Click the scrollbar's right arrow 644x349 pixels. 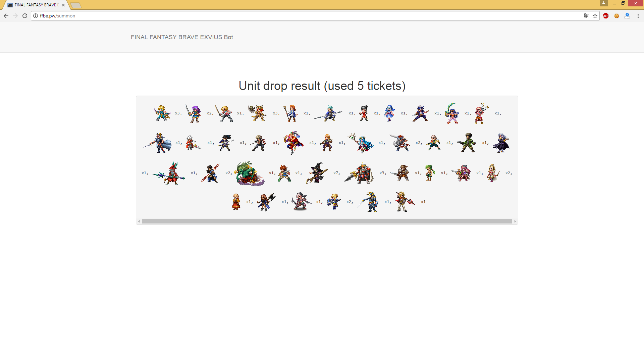pyautogui.click(x=515, y=221)
